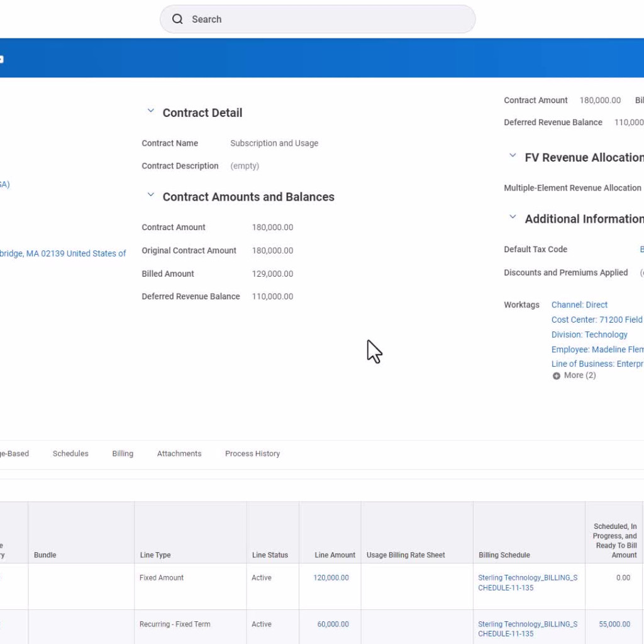This screenshot has width=644, height=644.
Task: Collapse the FV Revenue Allocation section
Action: click(x=513, y=156)
